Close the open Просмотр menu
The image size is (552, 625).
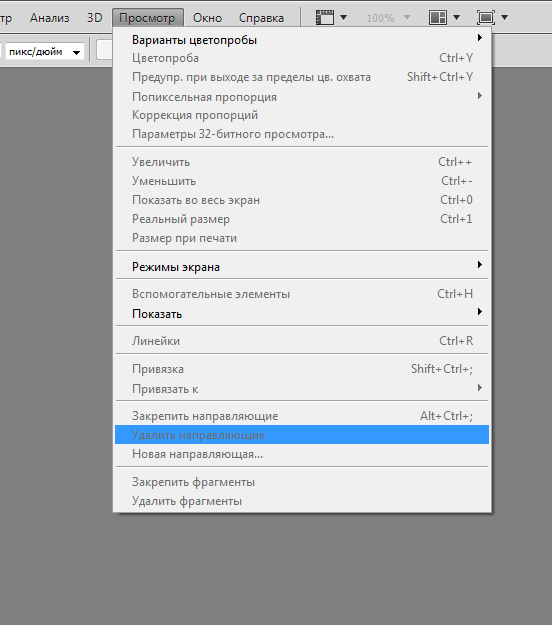pos(147,18)
